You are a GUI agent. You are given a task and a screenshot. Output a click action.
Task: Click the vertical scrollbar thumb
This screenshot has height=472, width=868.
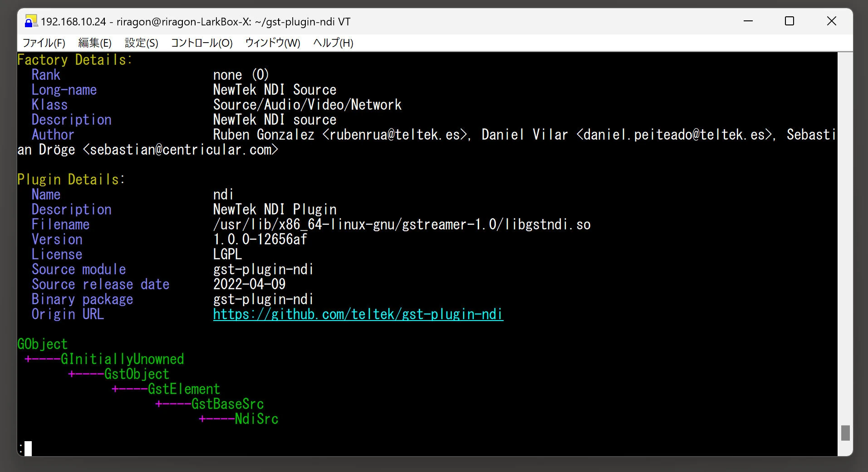click(845, 433)
